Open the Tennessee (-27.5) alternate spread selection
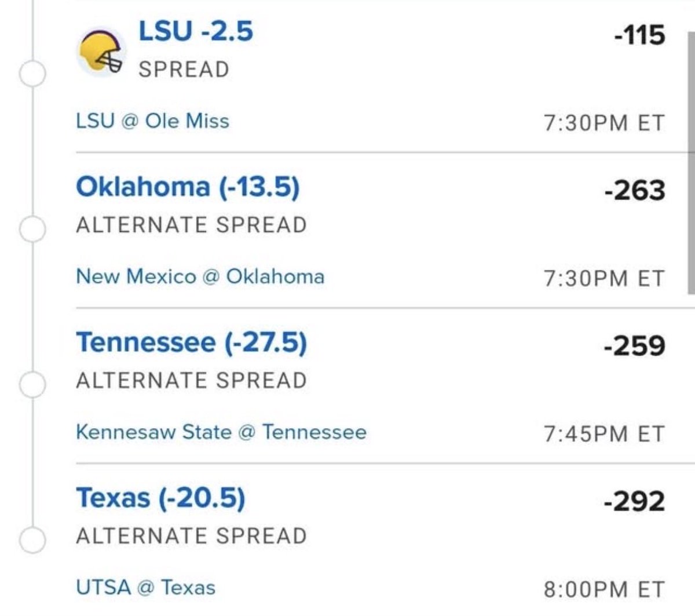The height and width of the screenshot is (616, 695). click(x=191, y=342)
